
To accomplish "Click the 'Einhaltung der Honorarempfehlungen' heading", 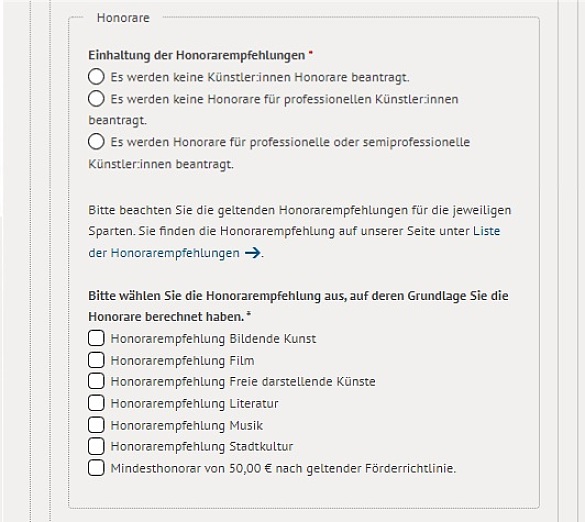I will click(197, 55).
